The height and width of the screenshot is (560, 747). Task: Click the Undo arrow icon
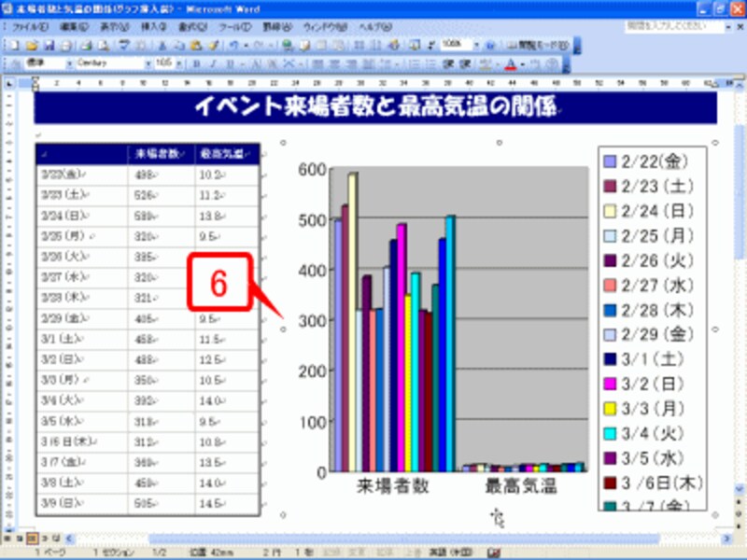click(233, 45)
